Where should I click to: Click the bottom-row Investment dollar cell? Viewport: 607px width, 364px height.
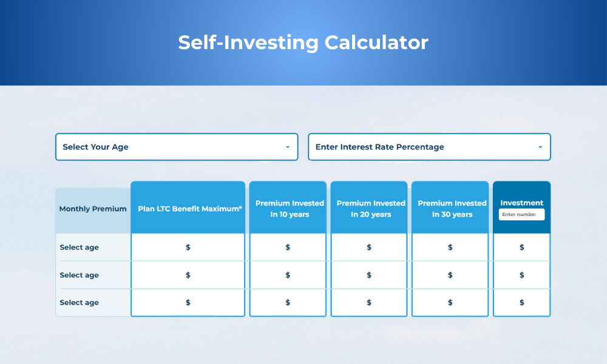click(x=522, y=303)
